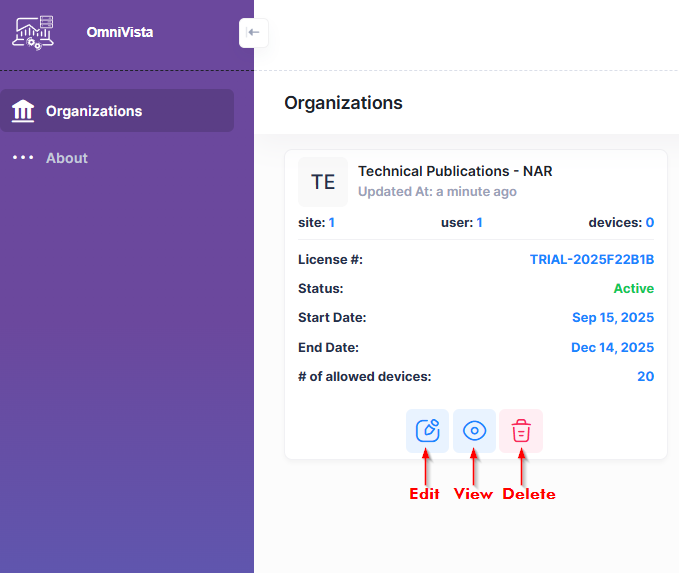The height and width of the screenshot is (573, 679).
Task: Click the Start Date value Sep 15, 2025
Action: [612, 317]
